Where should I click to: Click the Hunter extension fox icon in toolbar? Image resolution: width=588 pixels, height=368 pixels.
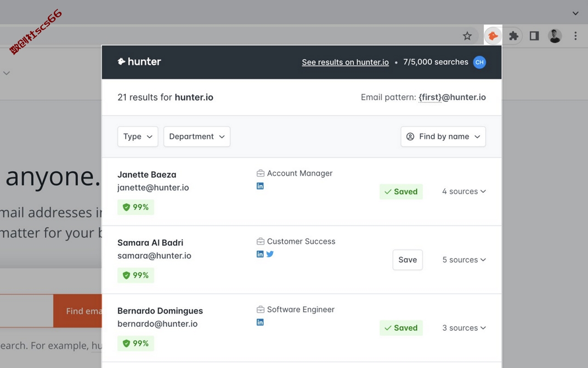[493, 36]
